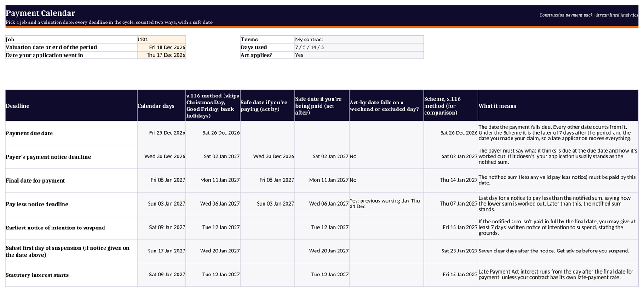Click the 'Sun 17 Jan 2027' suspension cell
Viewport: 644px width, 292px height.
[x=161, y=251]
